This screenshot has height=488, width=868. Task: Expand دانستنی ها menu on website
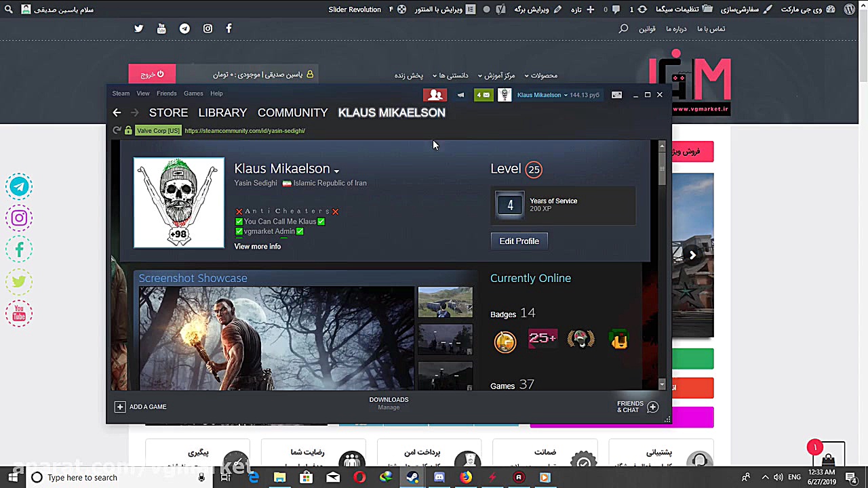(450, 75)
